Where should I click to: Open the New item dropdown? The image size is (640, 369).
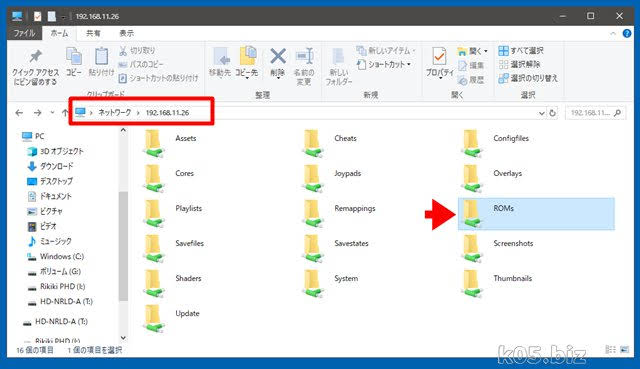click(386, 51)
